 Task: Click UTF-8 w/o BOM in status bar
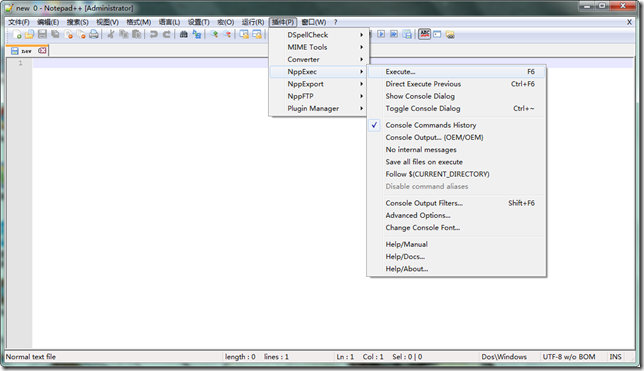pos(569,357)
